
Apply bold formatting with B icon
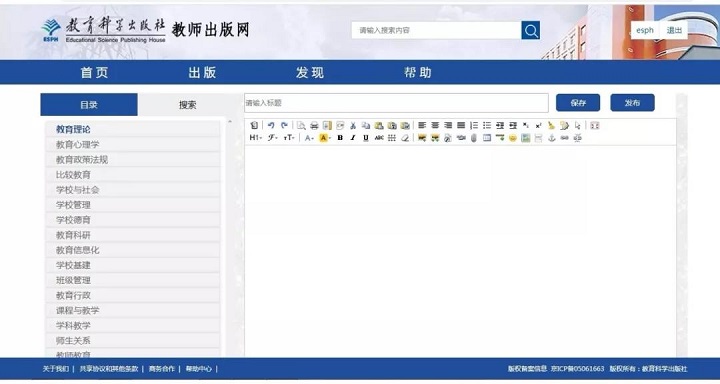340,138
